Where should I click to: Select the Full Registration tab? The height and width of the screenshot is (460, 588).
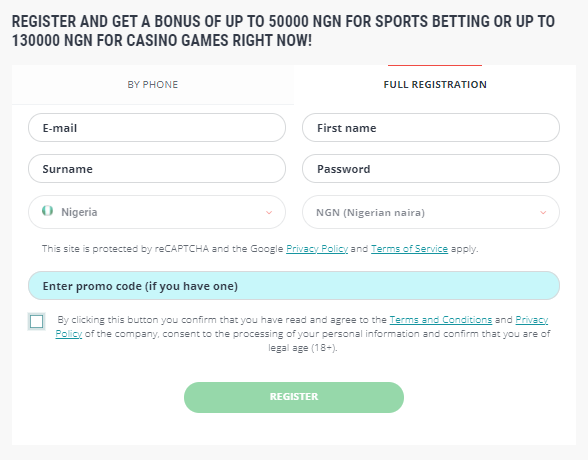tap(435, 85)
